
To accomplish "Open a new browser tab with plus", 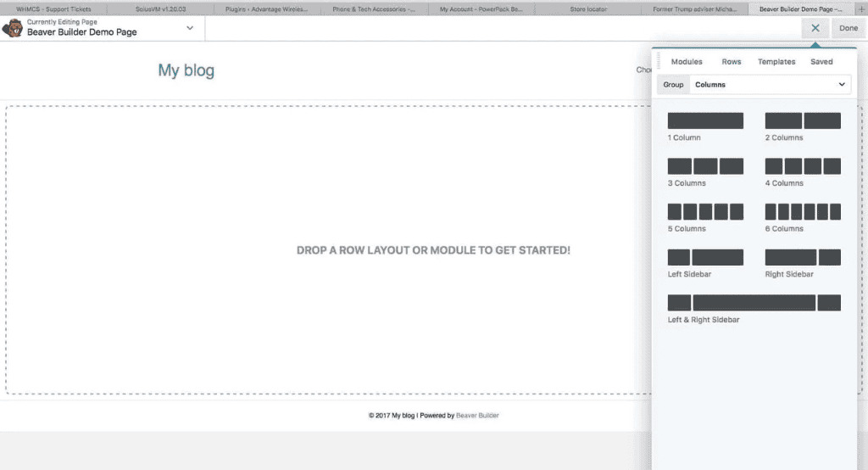I will (861, 8).
